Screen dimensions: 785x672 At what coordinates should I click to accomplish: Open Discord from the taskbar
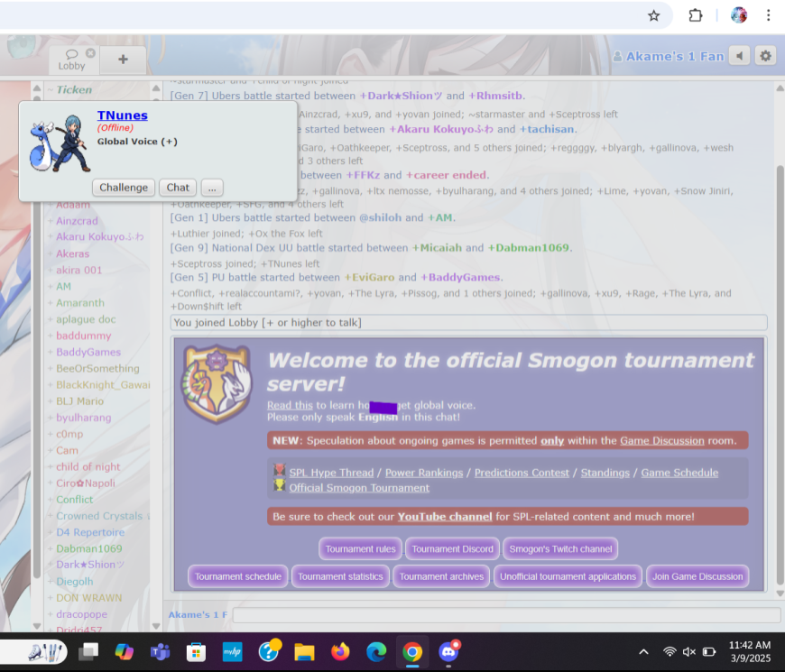point(448,651)
